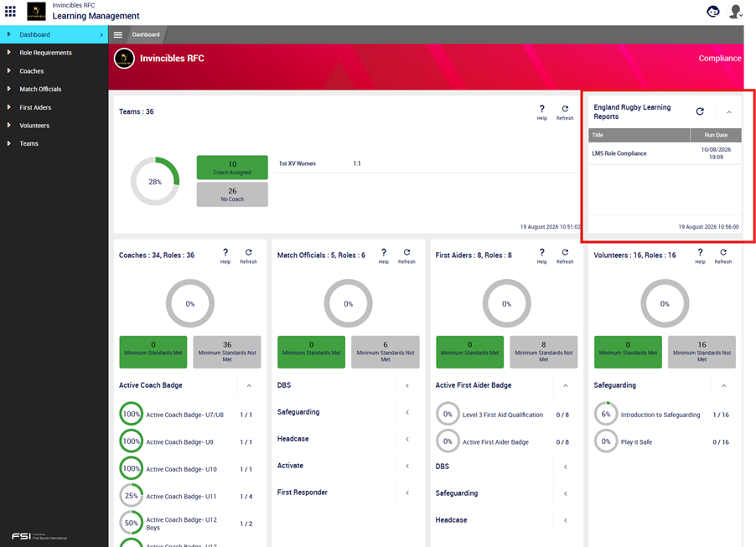Refresh the England Rugby Learning Reports panel
Viewport: 756px width, 547px height.
(700, 111)
